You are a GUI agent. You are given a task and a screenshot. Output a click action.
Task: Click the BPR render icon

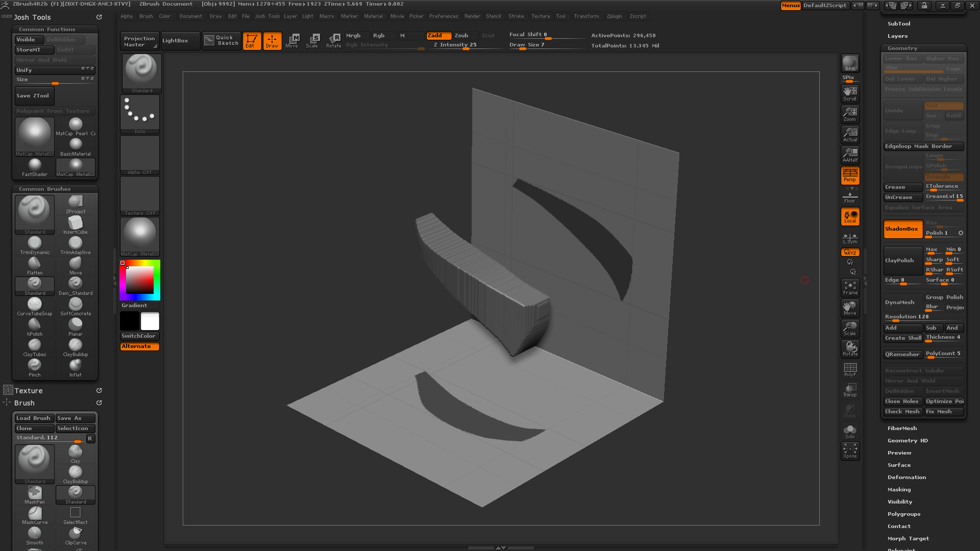coord(850,63)
